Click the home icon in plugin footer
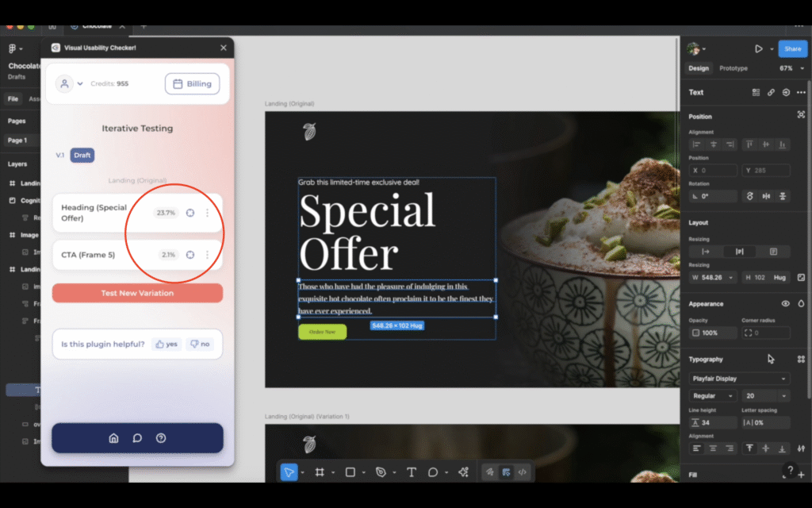 [x=113, y=438]
